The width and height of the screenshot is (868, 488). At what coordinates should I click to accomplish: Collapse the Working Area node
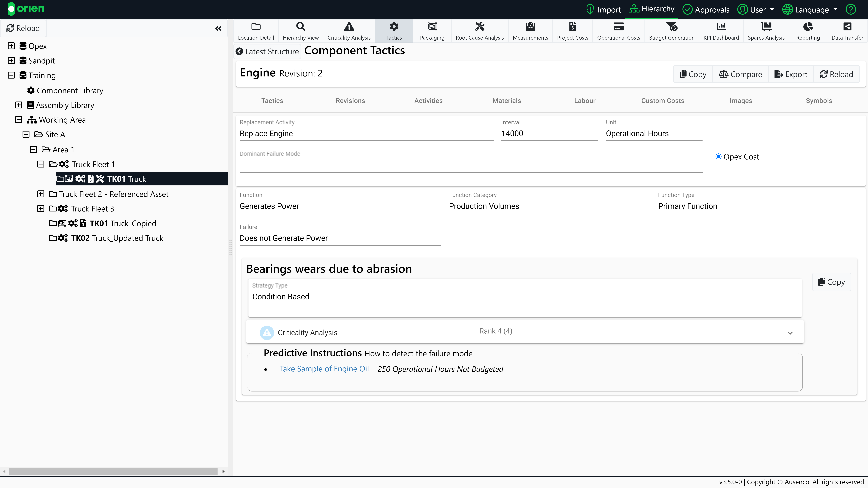point(19,120)
